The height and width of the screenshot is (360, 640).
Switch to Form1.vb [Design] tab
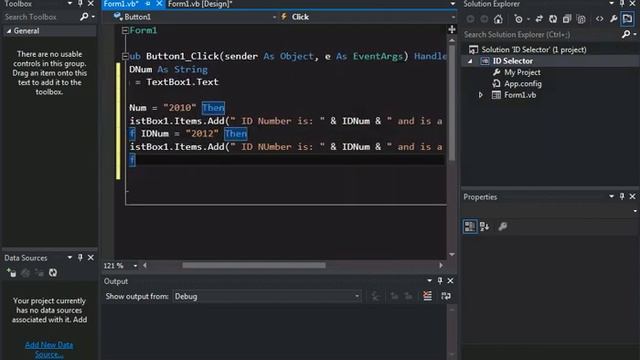[200, 4]
